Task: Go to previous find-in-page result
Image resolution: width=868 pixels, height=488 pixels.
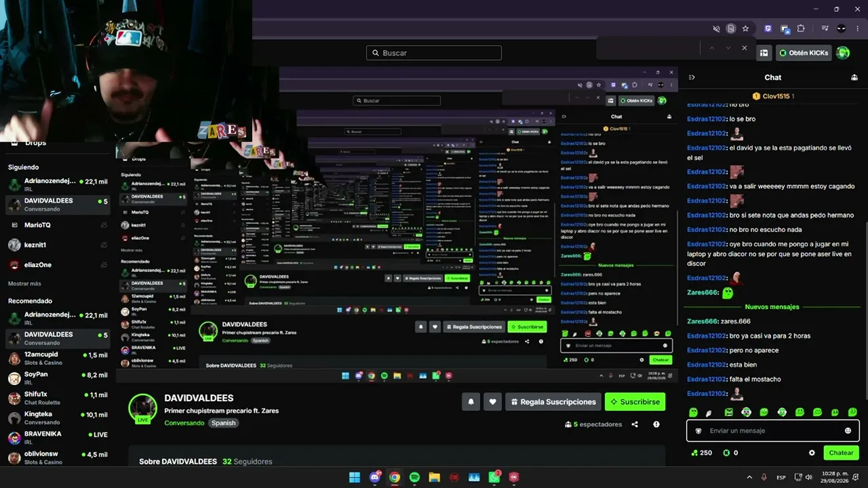Action: tap(711, 48)
